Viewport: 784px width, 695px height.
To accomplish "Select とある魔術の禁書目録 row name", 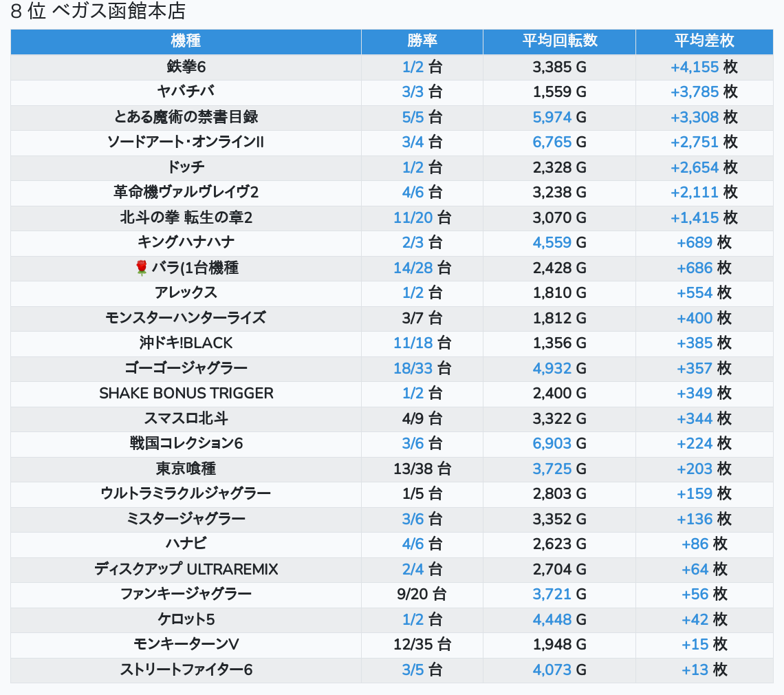I will [186, 117].
